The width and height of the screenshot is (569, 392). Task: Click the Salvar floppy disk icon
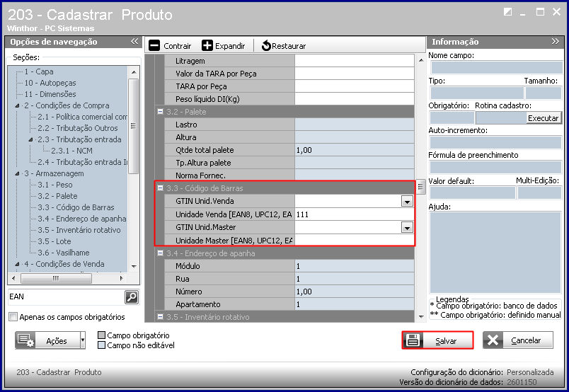pyautogui.click(x=413, y=340)
